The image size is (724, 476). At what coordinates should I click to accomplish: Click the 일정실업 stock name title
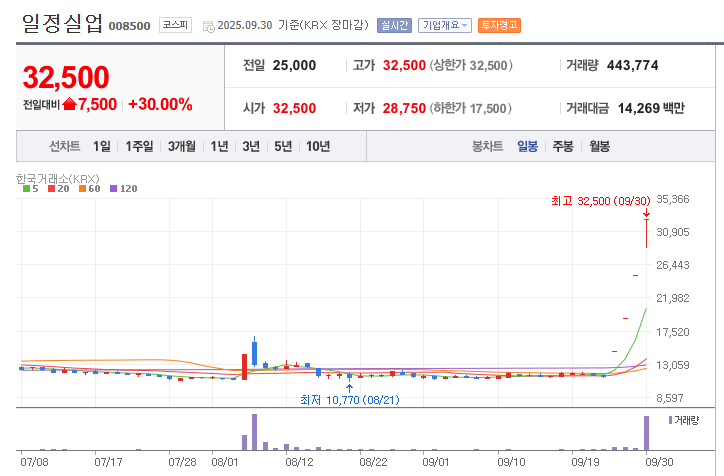click(62, 25)
